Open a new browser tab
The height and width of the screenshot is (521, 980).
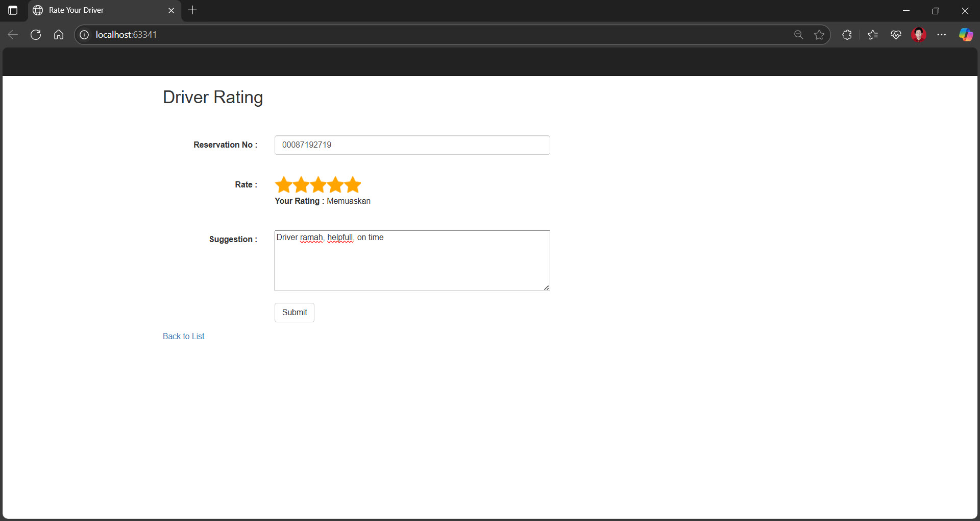(192, 10)
